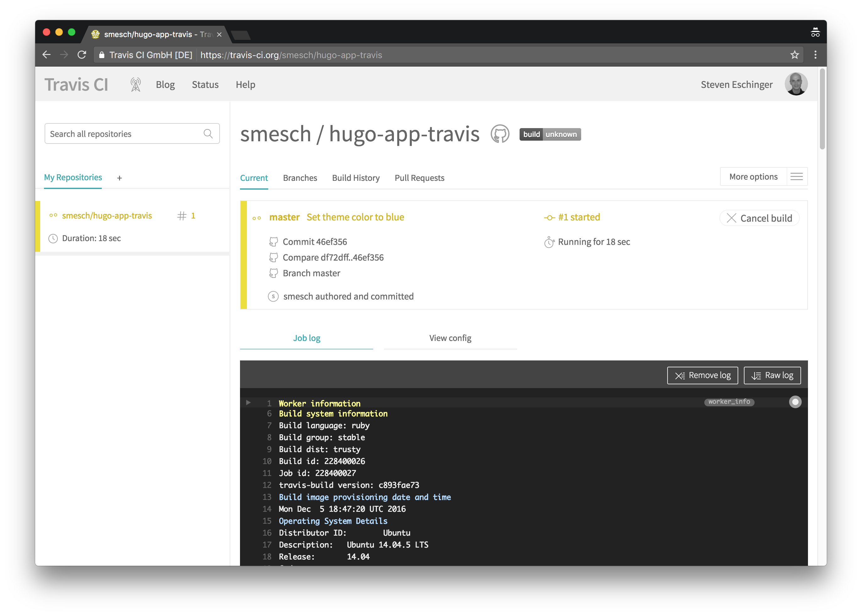
Task: Click the Travis CI antenna/broadcast icon
Action: coord(134,84)
